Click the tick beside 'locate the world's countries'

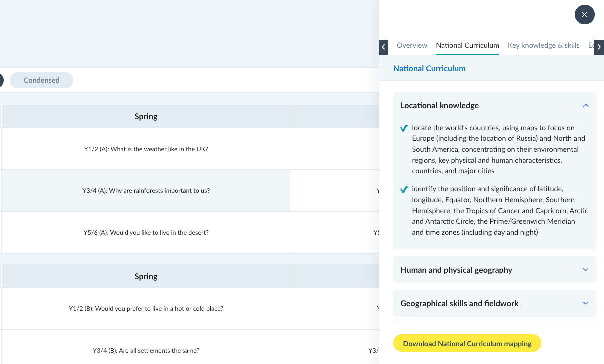(x=404, y=128)
